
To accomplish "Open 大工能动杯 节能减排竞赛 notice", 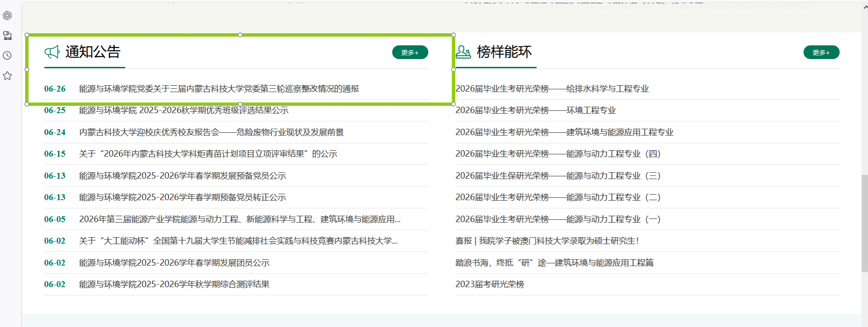I will click(238, 241).
